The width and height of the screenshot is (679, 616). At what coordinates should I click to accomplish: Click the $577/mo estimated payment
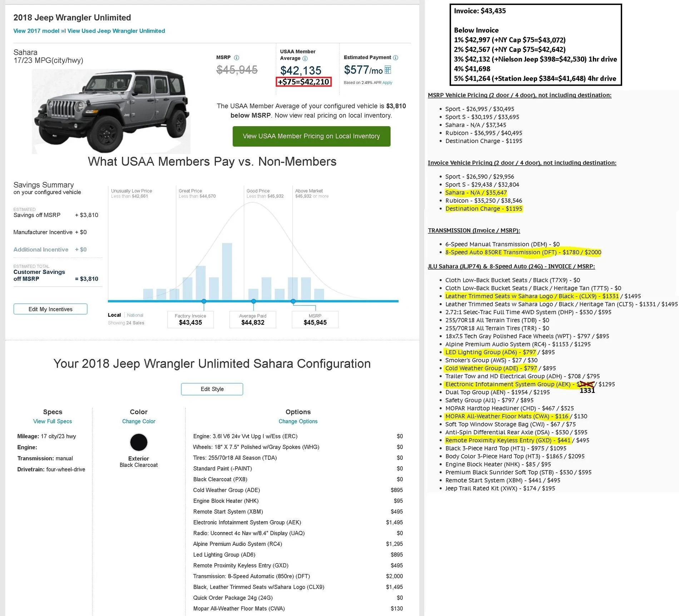pyautogui.click(x=363, y=70)
